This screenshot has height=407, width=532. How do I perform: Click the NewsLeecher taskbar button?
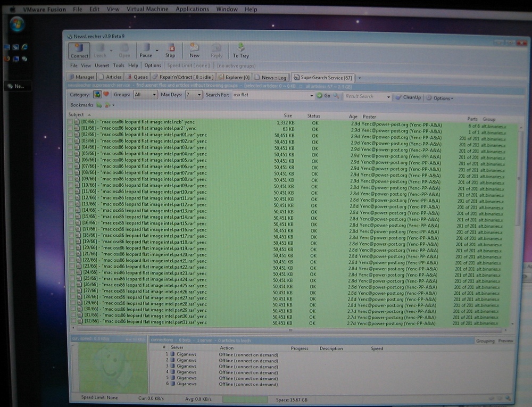coord(18,86)
